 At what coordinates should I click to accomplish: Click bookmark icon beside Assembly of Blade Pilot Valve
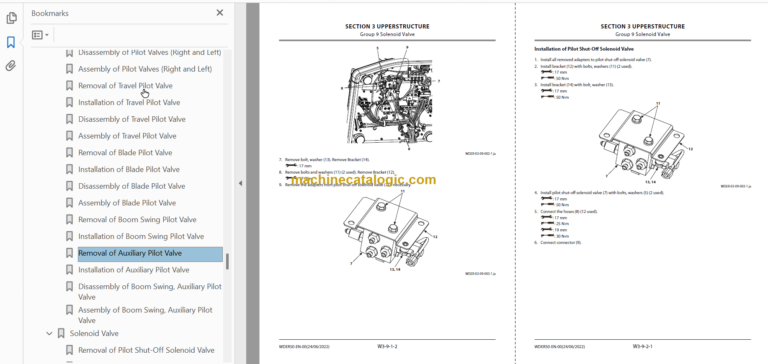coord(70,203)
